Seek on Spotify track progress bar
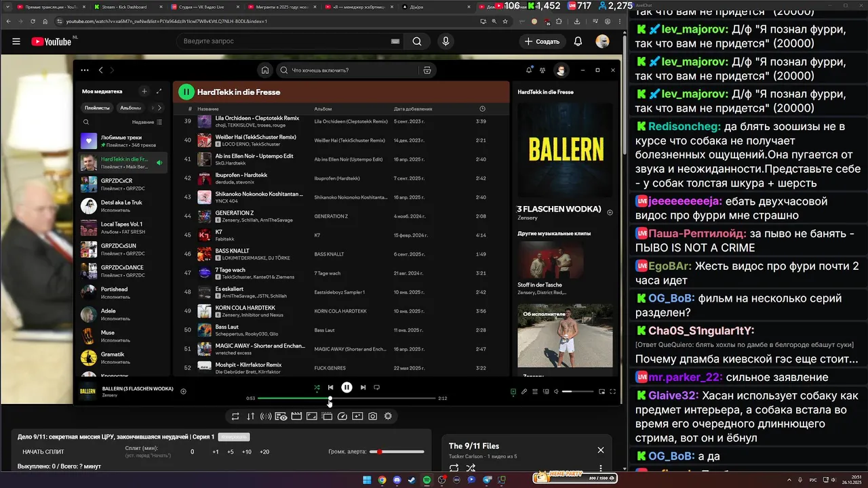Screen dimensions: 868x488 tap(347, 399)
